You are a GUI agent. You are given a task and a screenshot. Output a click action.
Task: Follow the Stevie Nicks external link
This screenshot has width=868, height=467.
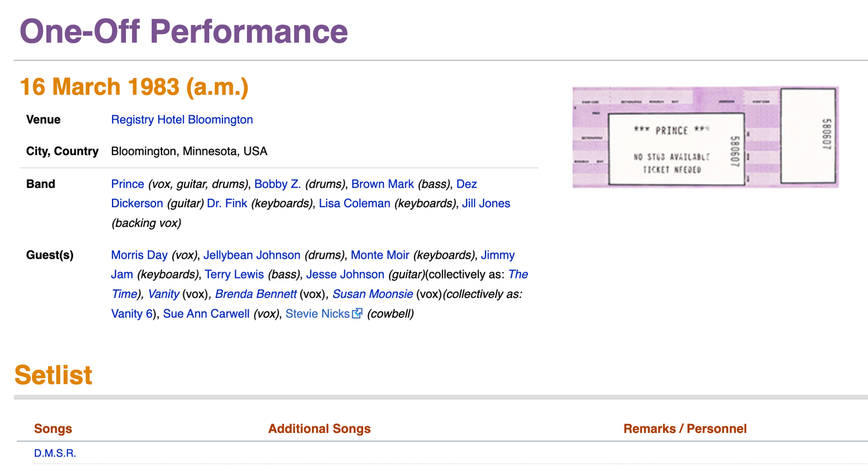(318, 314)
